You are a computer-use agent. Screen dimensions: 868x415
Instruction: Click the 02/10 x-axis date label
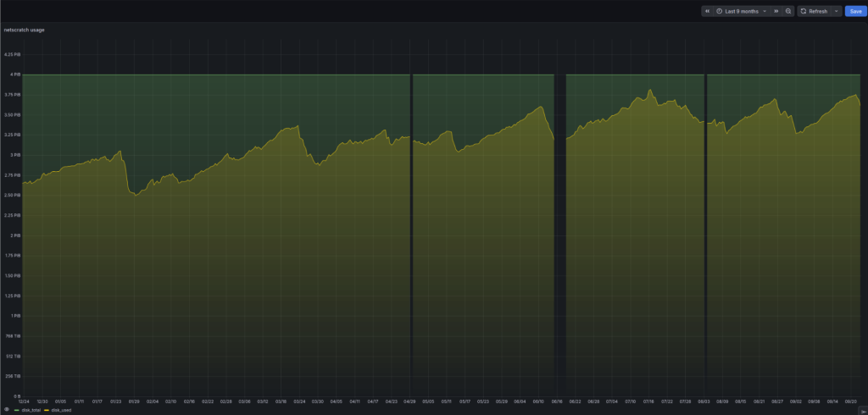click(x=170, y=401)
